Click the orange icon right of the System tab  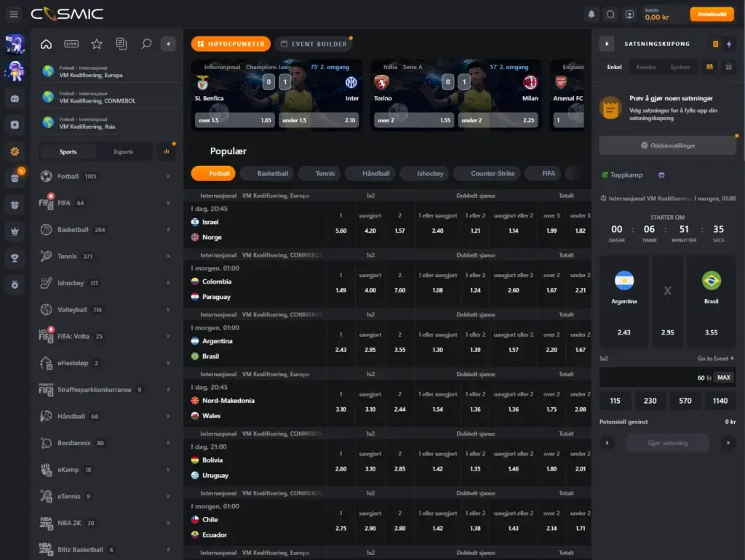pos(709,67)
